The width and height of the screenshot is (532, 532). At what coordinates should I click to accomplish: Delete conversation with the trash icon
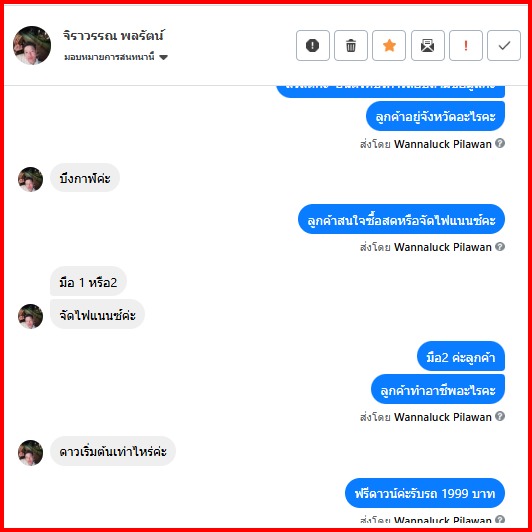[x=351, y=45]
